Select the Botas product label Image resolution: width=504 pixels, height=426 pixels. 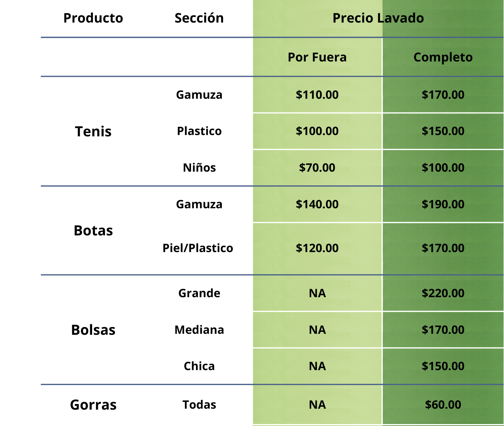tap(93, 230)
